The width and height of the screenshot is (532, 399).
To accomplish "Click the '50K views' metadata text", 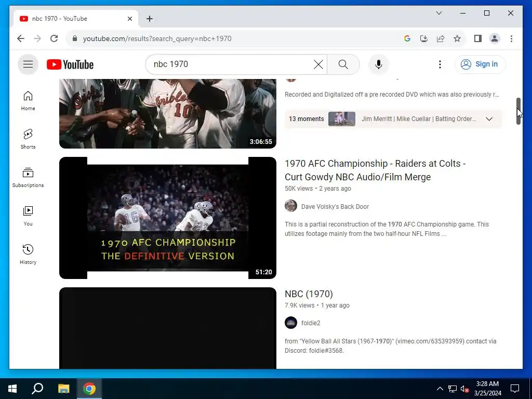I will [x=299, y=189].
